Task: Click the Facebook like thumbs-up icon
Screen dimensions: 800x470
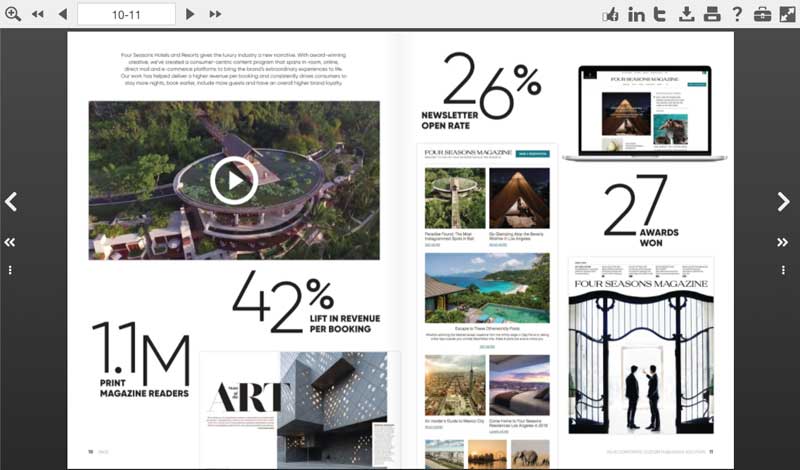Action: pos(610,14)
